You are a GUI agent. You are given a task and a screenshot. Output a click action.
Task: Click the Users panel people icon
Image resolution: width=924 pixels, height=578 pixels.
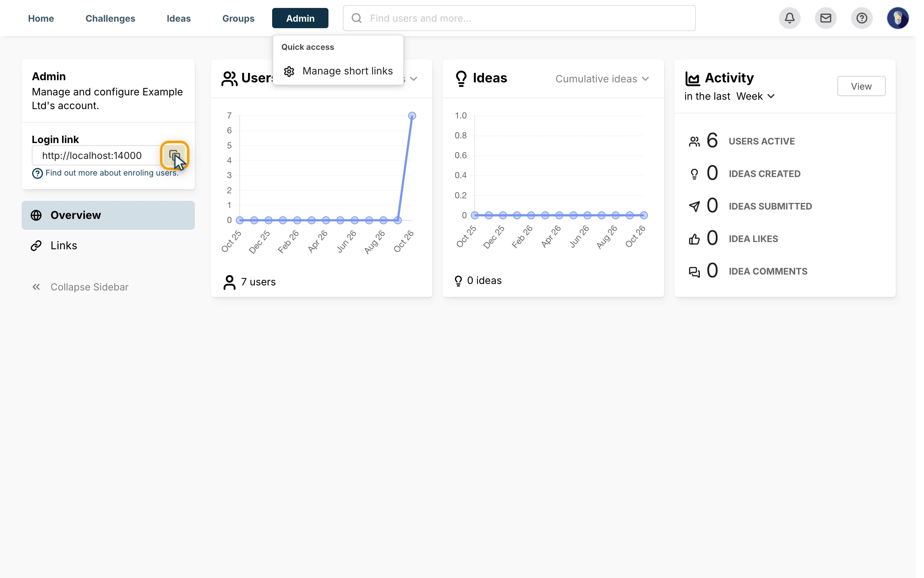(230, 78)
